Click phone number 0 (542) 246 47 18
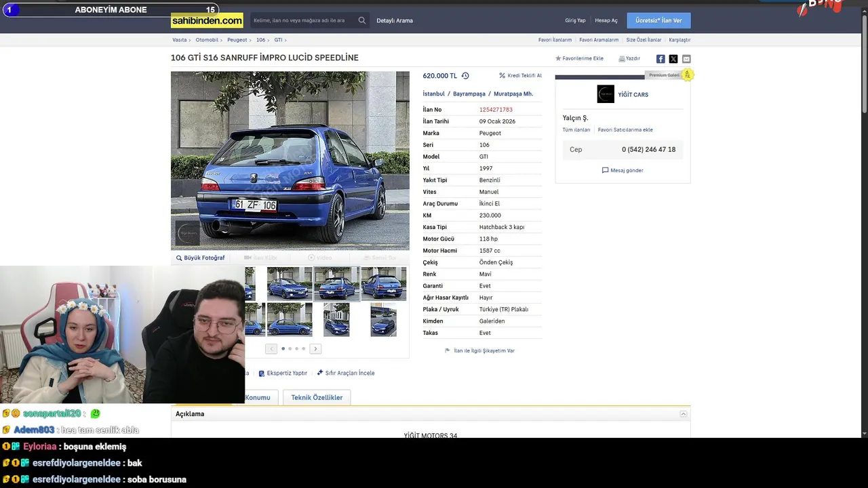Viewport: 868px width, 488px height. click(x=648, y=150)
